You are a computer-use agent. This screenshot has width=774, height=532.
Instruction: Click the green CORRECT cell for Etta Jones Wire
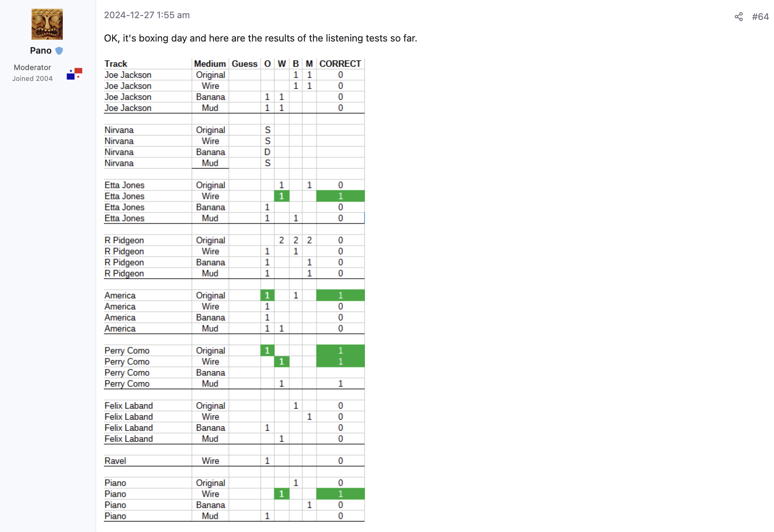click(x=340, y=196)
